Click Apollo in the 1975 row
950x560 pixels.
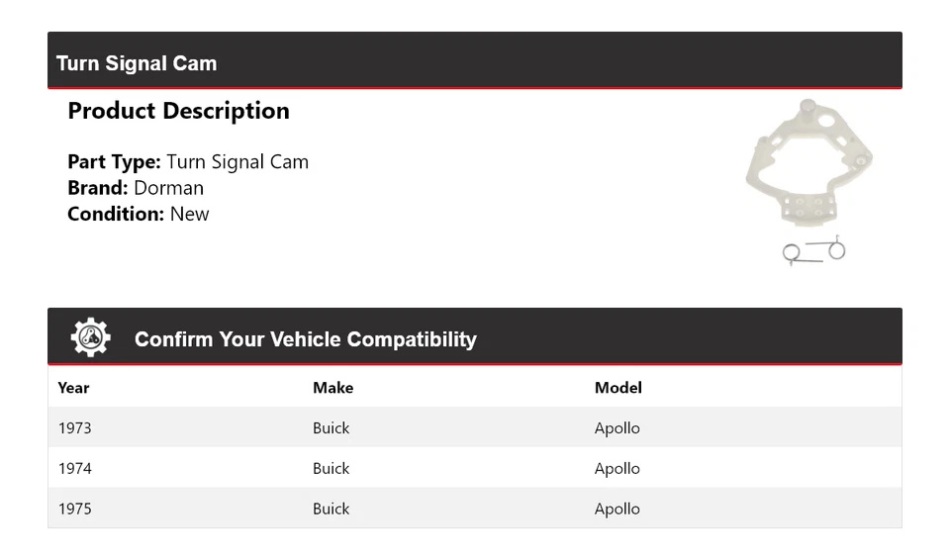pos(617,509)
